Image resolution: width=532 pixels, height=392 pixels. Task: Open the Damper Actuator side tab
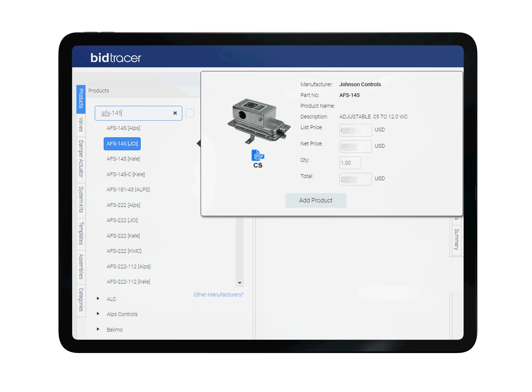pos(81,159)
